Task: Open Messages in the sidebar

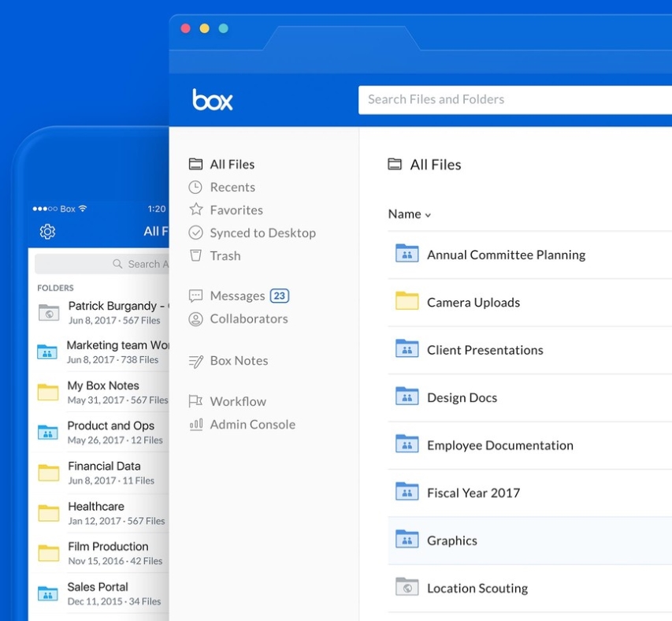Action: coord(237,296)
